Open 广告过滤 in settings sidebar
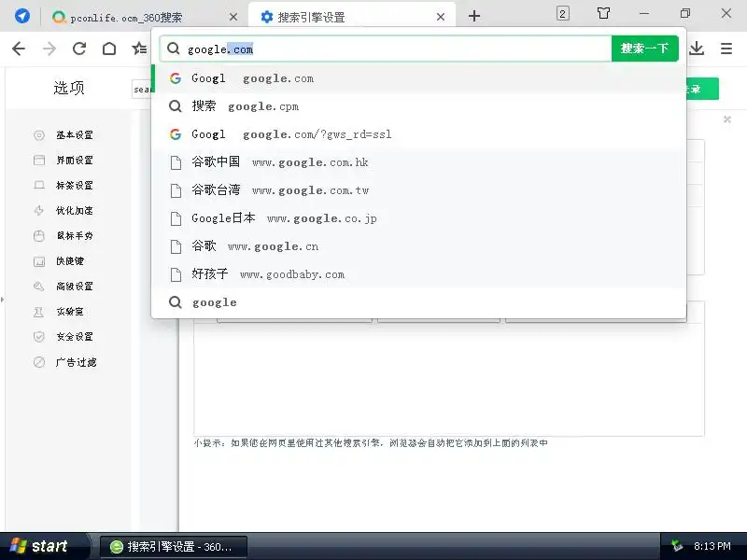The width and height of the screenshot is (747, 560). click(x=76, y=362)
